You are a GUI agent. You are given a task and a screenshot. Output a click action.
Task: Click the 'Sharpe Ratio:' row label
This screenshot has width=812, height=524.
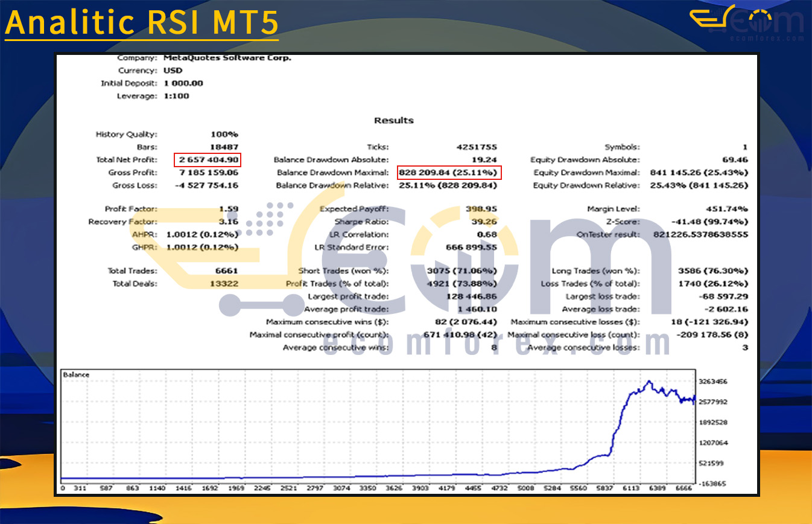[x=362, y=222]
